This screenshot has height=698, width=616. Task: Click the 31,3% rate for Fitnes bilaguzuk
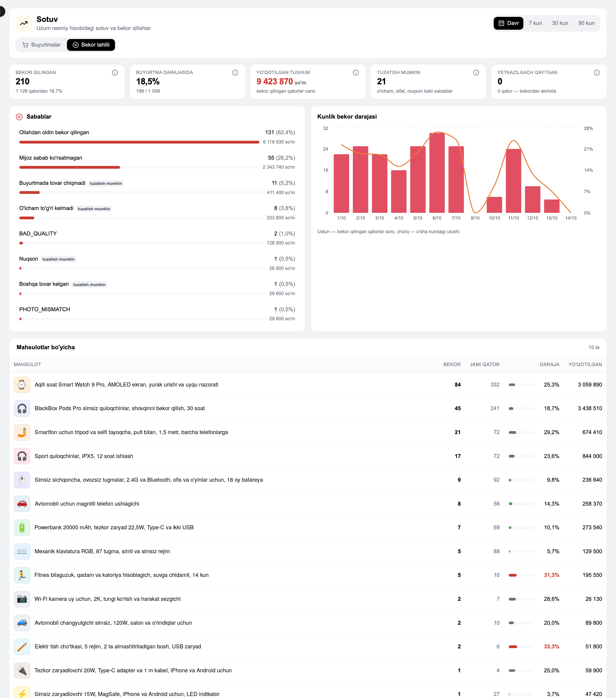pos(552,575)
